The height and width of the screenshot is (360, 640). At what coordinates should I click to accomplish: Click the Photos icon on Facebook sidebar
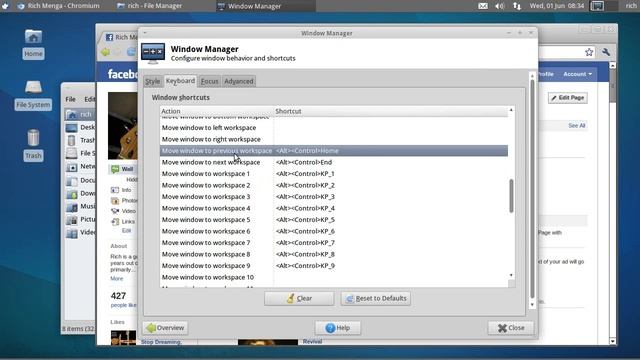click(115, 200)
